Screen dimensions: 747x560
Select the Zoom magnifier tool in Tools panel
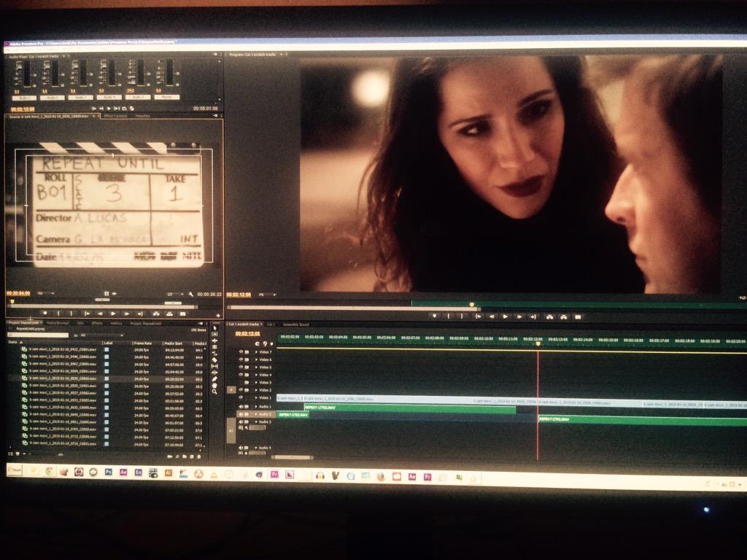[215, 392]
